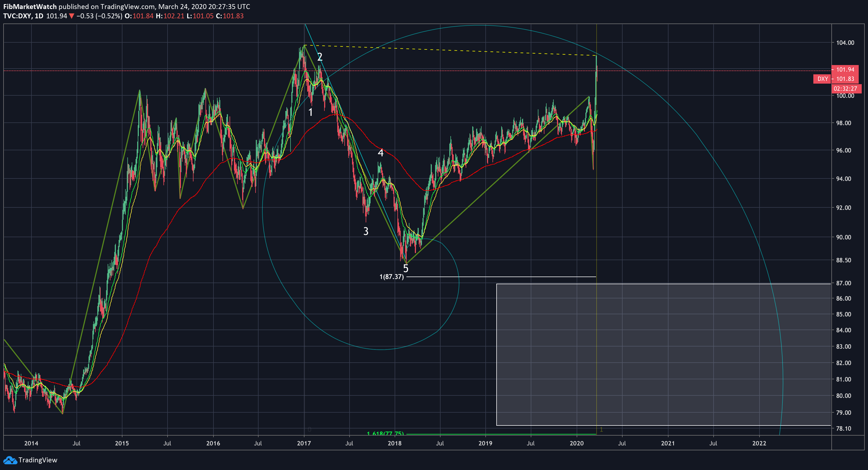This screenshot has width=868, height=470.
Task: Click the TradingView cloud logo icon
Action: [10, 460]
